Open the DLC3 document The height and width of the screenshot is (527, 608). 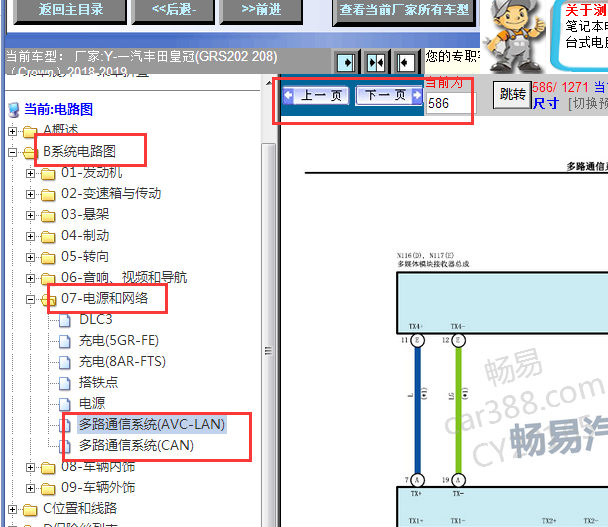coord(96,319)
